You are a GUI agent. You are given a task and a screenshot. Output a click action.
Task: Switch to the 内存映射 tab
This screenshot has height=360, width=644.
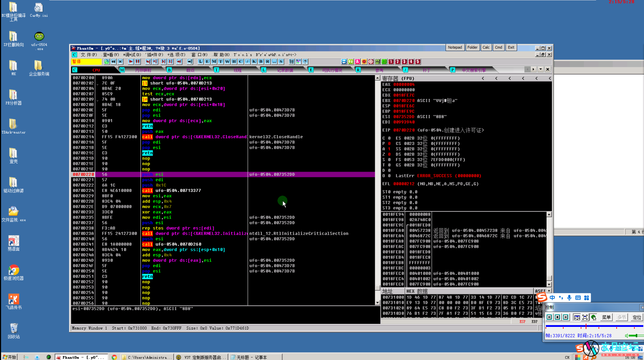tap(143, 70)
